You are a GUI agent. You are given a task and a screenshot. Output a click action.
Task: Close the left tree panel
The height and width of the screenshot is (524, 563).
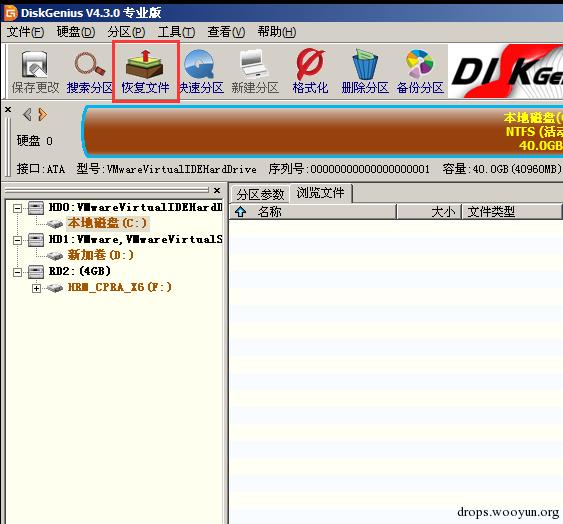(x=217, y=190)
